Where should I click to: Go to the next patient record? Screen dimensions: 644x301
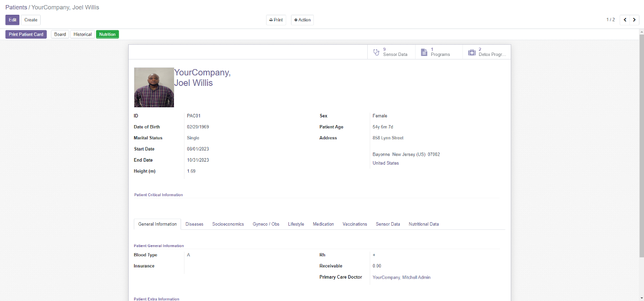tap(634, 20)
